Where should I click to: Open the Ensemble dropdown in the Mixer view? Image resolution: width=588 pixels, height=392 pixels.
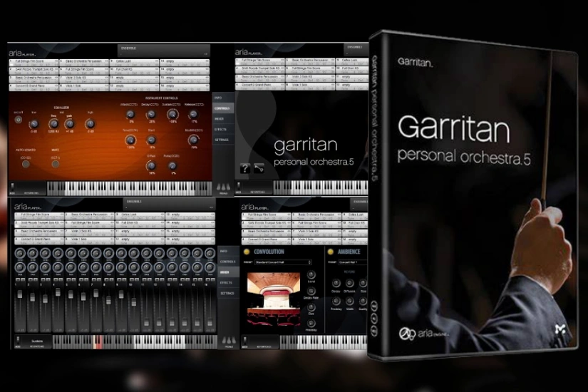pos(169,205)
